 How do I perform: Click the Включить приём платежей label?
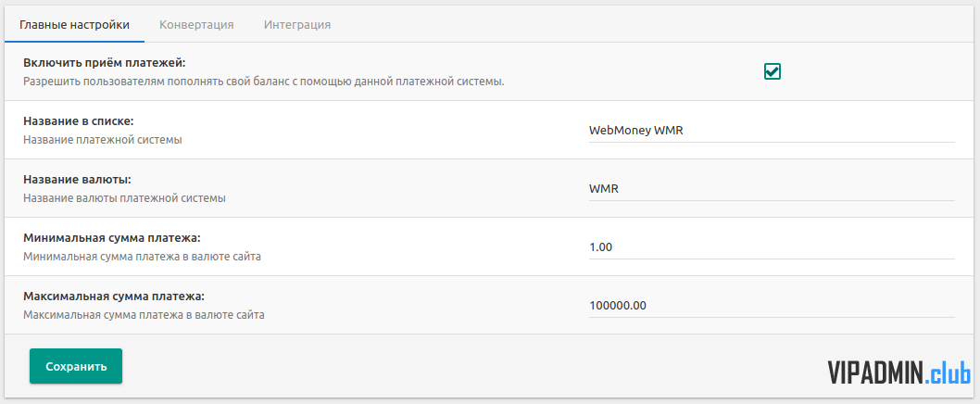coord(105,63)
